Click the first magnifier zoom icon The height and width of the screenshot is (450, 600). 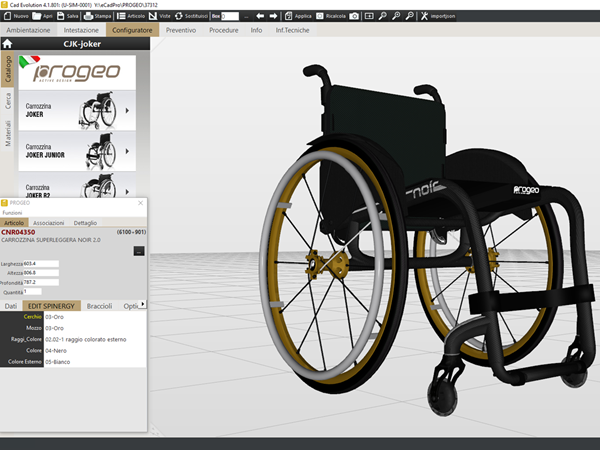pyautogui.click(x=382, y=16)
